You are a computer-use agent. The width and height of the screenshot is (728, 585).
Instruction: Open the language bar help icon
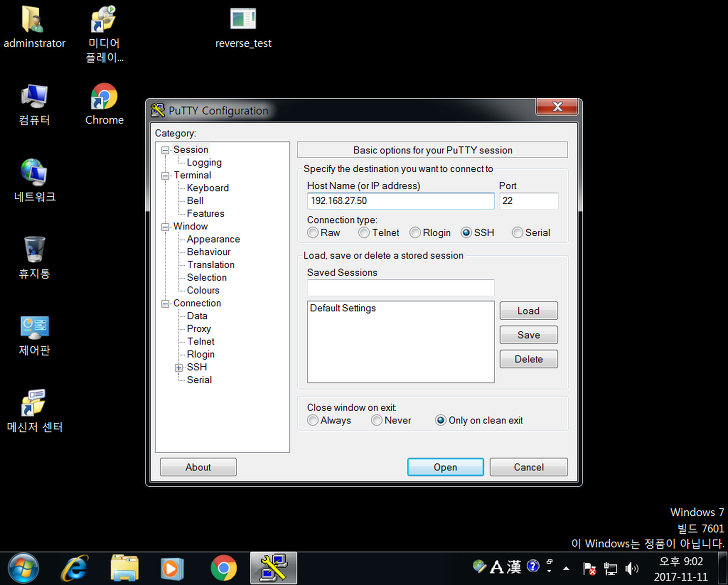(533, 566)
